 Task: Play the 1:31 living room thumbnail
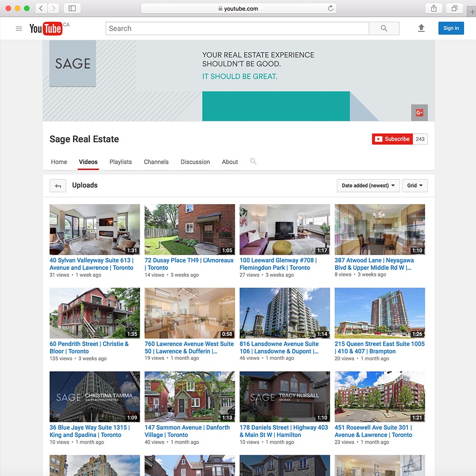coord(95,229)
